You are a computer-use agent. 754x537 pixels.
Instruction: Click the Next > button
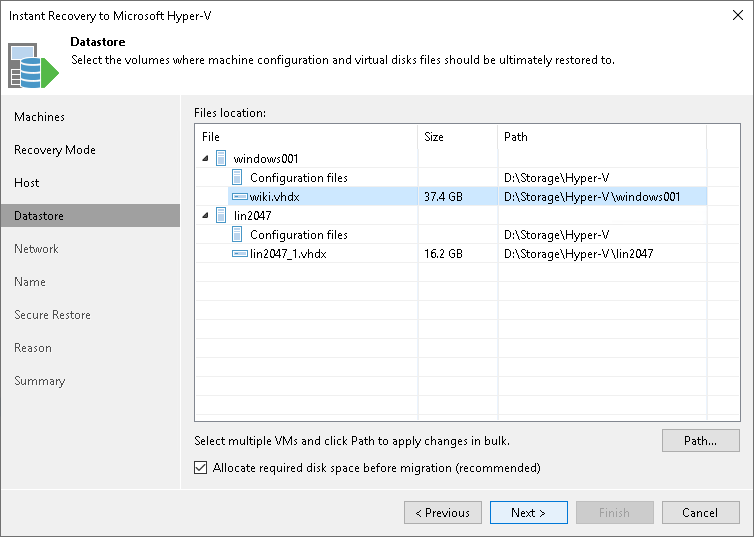click(528, 512)
